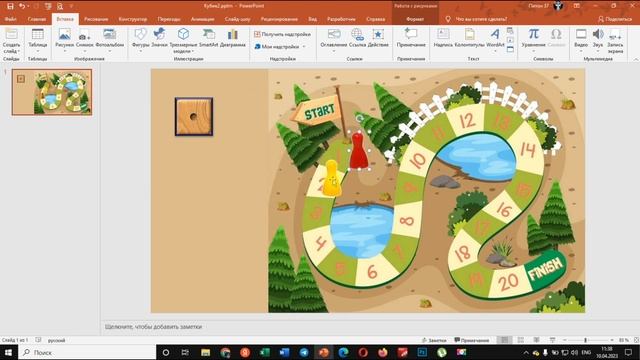Take a screenshot with Снимок

pos(84,40)
